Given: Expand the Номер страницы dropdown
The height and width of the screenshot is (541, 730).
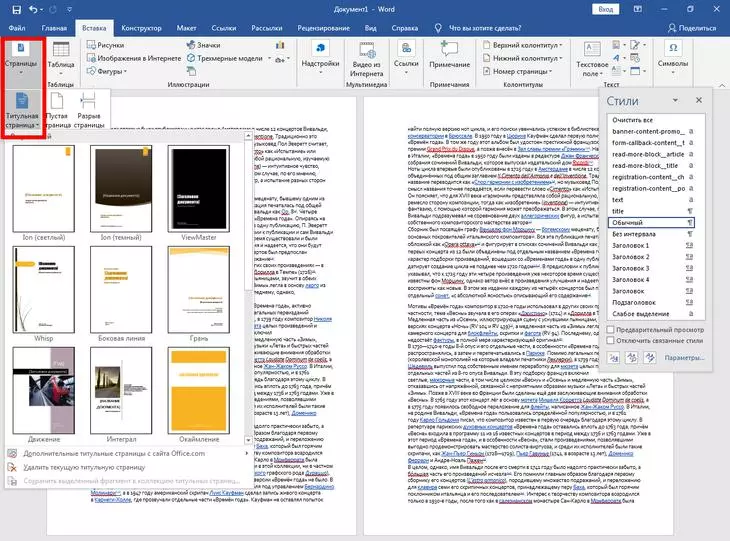Looking at the screenshot, I should pos(545,73).
